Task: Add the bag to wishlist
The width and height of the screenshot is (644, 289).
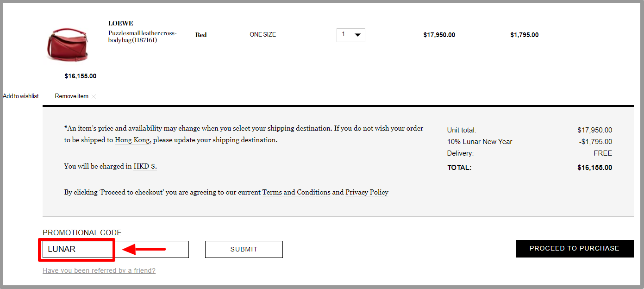Action: click(21, 96)
